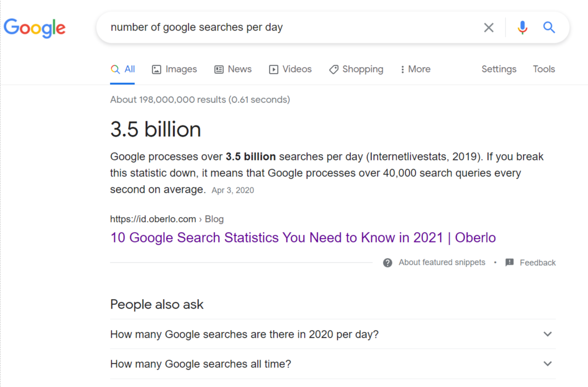
Task: Select the All results tab
Action: tap(123, 69)
